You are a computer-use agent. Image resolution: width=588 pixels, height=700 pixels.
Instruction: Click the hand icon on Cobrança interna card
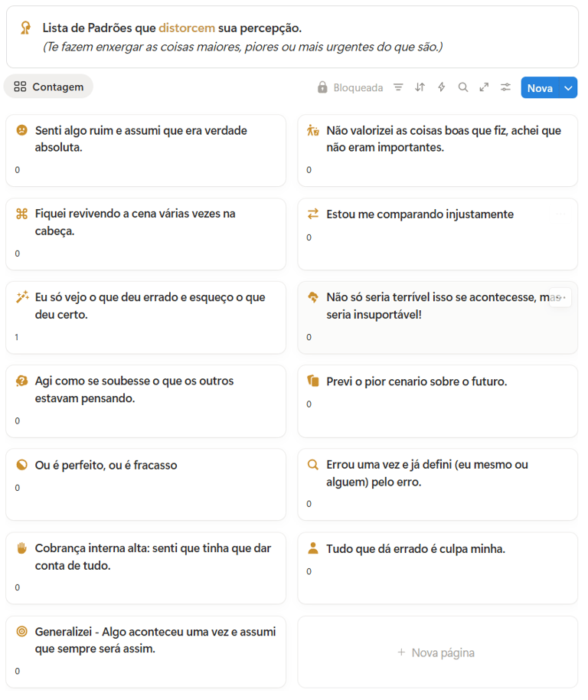[21, 548]
